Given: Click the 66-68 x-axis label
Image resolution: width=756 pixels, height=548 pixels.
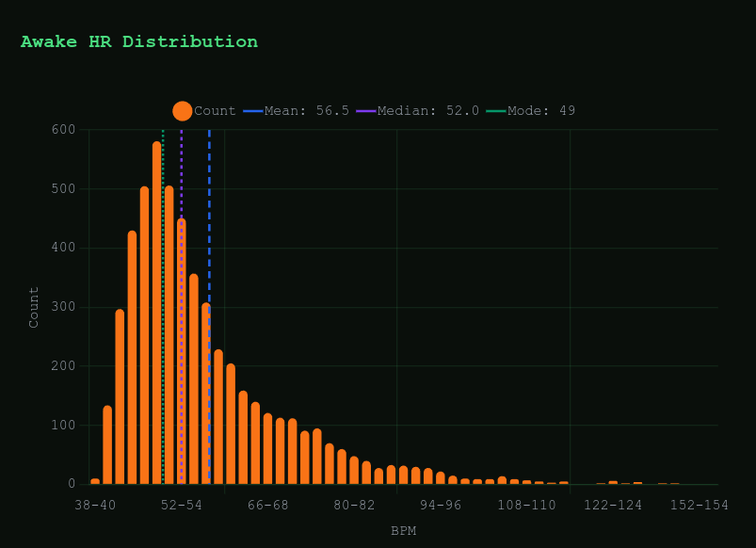Looking at the screenshot, I should (268, 505).
